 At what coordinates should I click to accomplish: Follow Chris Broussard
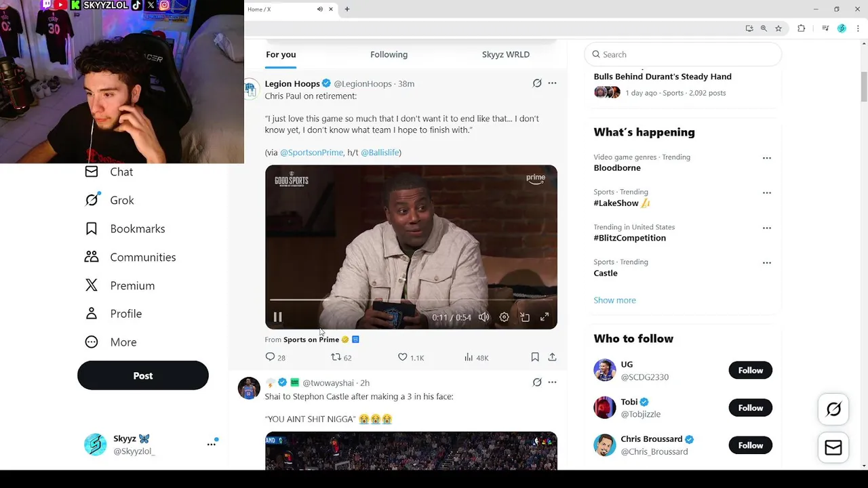751,445
